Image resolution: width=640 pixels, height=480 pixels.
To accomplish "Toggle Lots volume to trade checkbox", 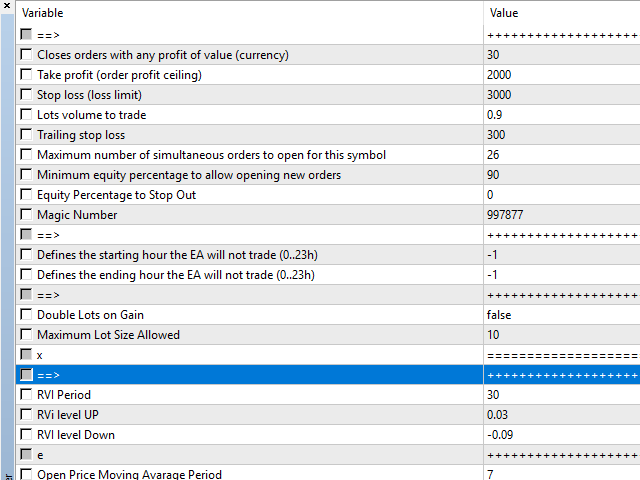I will click(x=26, y=115).
